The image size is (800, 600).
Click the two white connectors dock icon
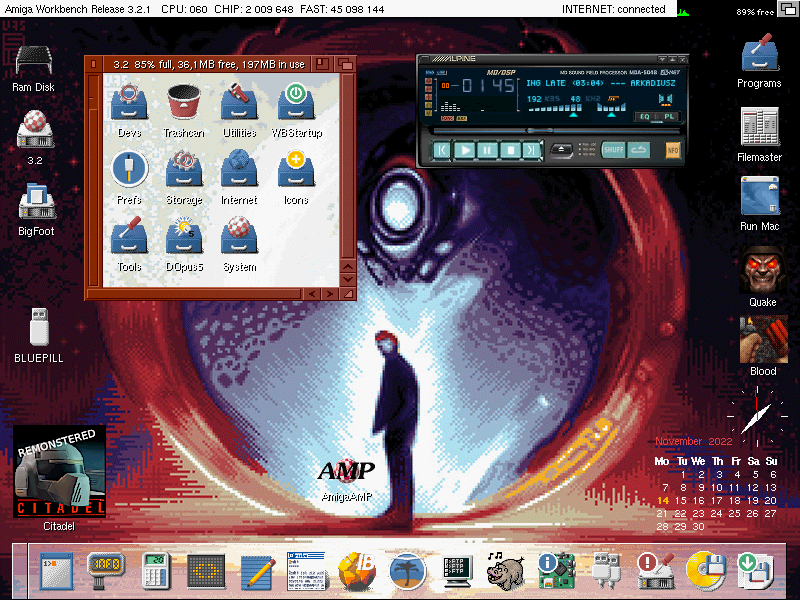(606, 572)
